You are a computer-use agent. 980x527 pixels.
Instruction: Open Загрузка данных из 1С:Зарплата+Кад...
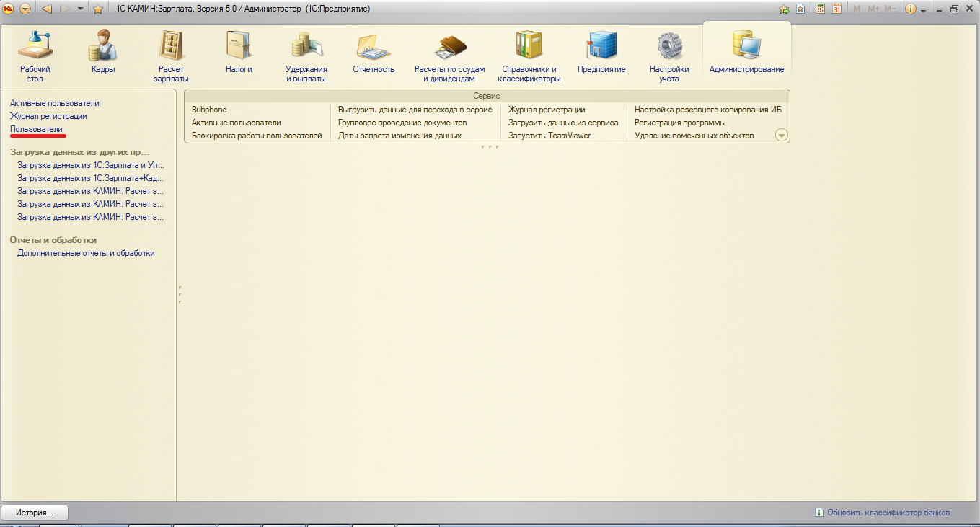[91, 178]
